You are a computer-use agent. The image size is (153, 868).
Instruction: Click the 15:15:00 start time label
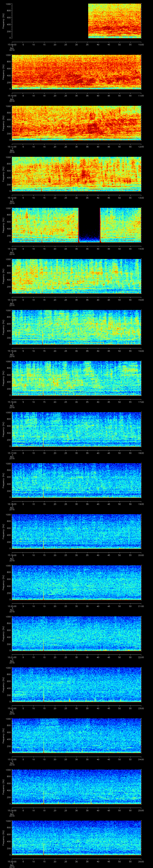tap(12, 351)
